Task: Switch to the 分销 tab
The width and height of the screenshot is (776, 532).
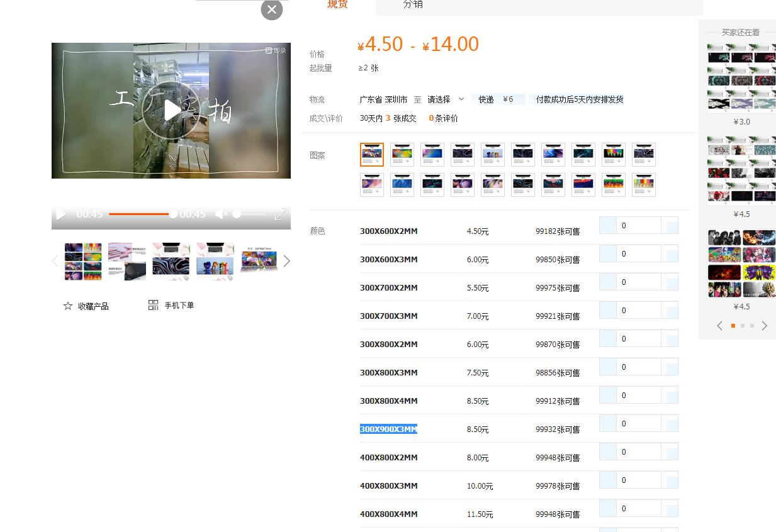Action: (x=413, y=5)
